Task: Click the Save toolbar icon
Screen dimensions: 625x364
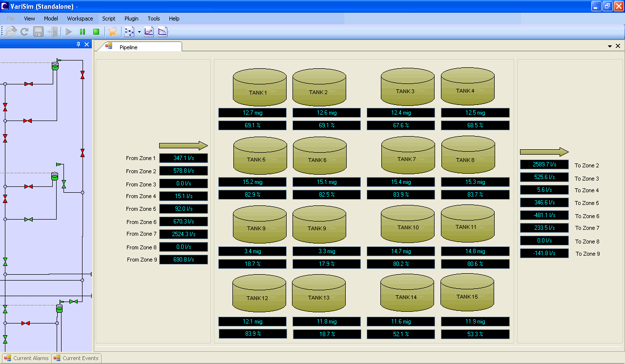Action: (x=38, y=31)
